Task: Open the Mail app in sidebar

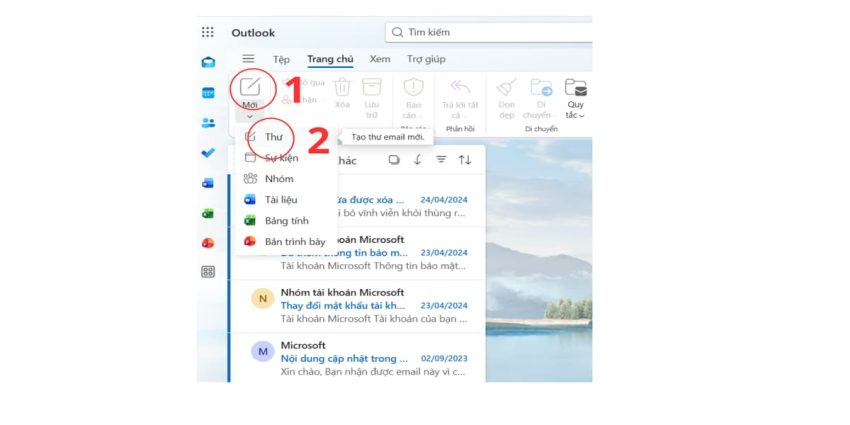Action: [208, 62]
